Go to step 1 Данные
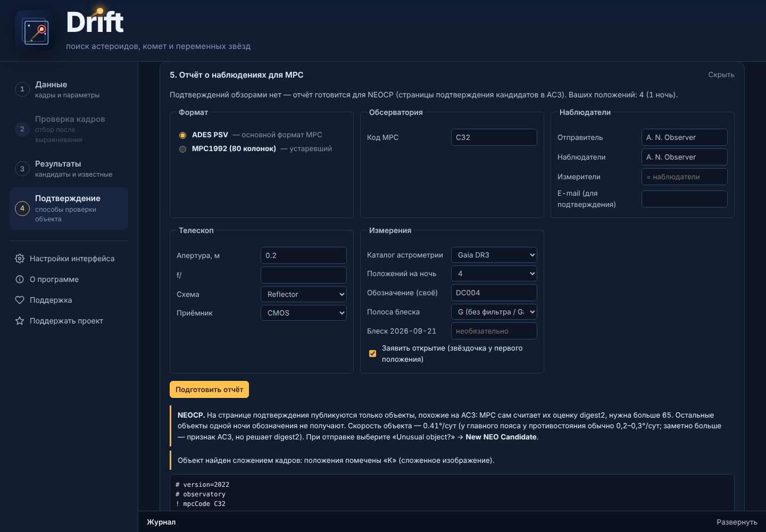Screen dimensions: 766x532 [x=69, y=89]
